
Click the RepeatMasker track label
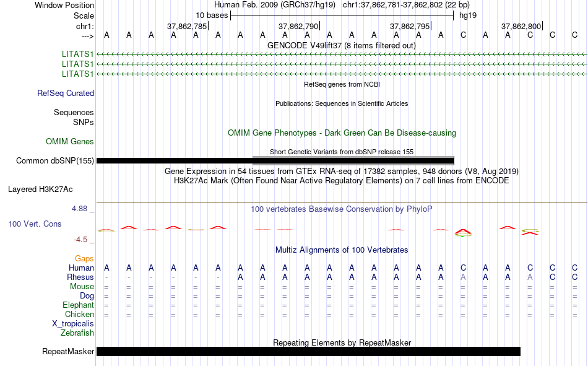(68, 351)
